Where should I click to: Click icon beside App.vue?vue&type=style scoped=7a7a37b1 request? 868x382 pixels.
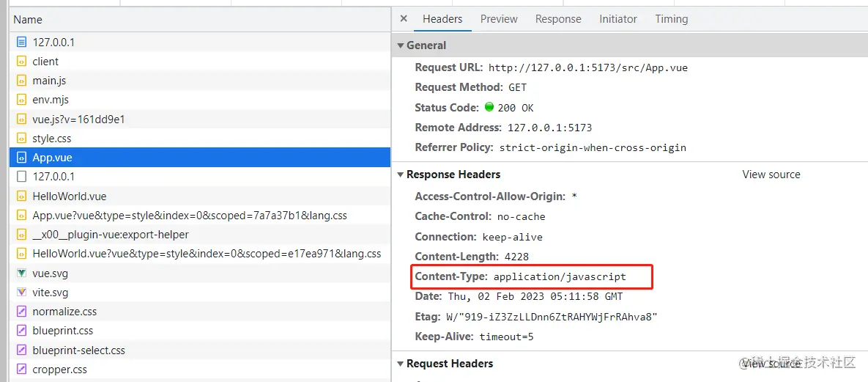click(21, 215)
